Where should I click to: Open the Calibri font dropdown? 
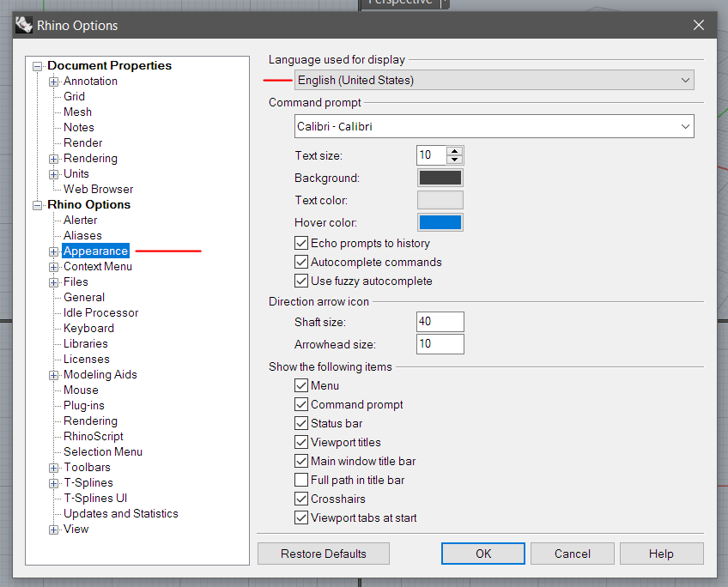[494, 126]
